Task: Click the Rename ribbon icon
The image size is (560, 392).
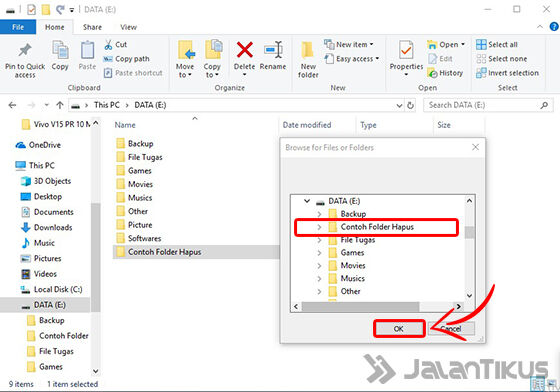Action: click(273, 50)
